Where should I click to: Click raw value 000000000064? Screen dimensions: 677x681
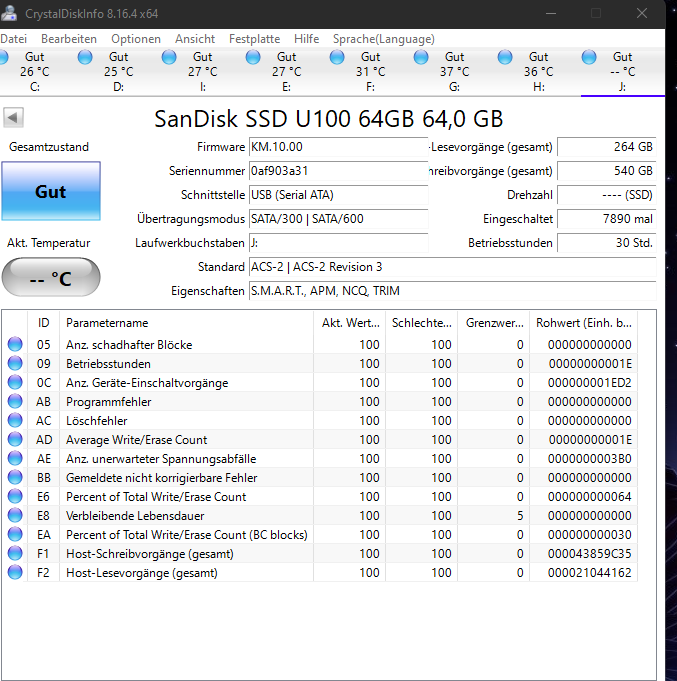pyautogui.click(x=589, y=496)
